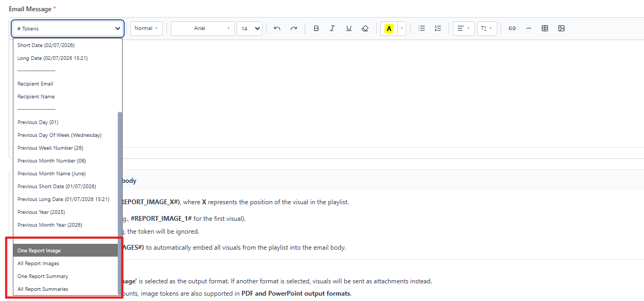Click the yellow highlight color button
The image size is (644, 301).
pos(389,28)
